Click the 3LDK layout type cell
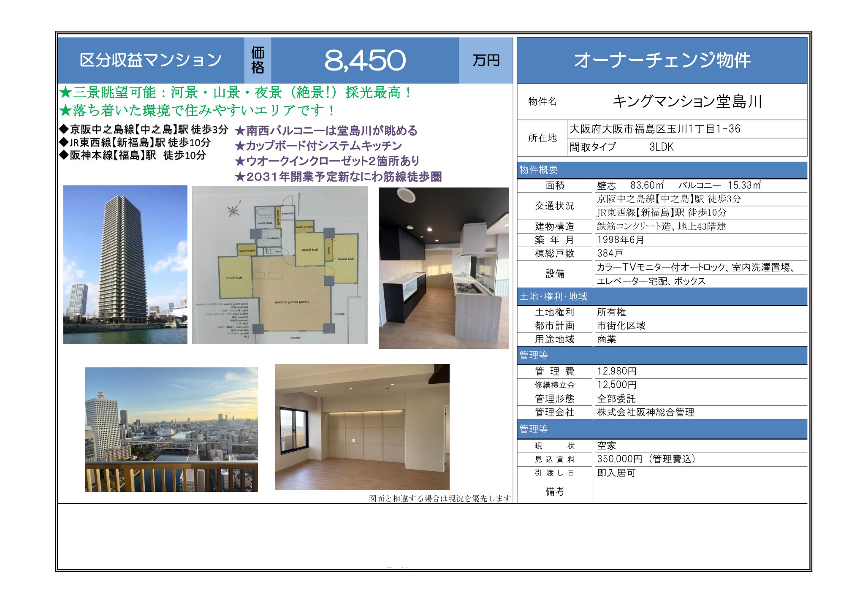This screenshot has height=614, width=868. 662,147
